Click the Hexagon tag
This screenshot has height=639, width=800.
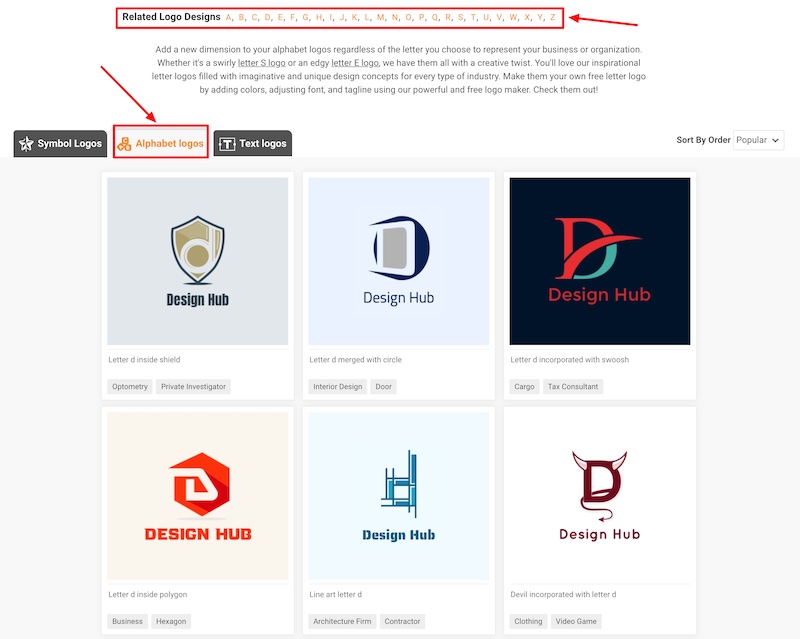171,621
